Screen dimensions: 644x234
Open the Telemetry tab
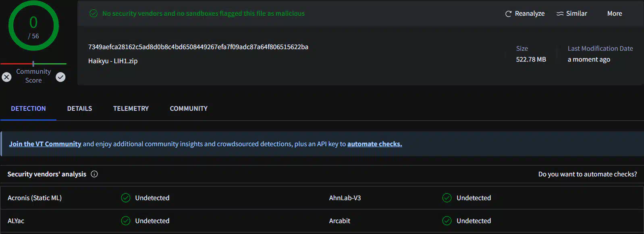tap(131, 108)
